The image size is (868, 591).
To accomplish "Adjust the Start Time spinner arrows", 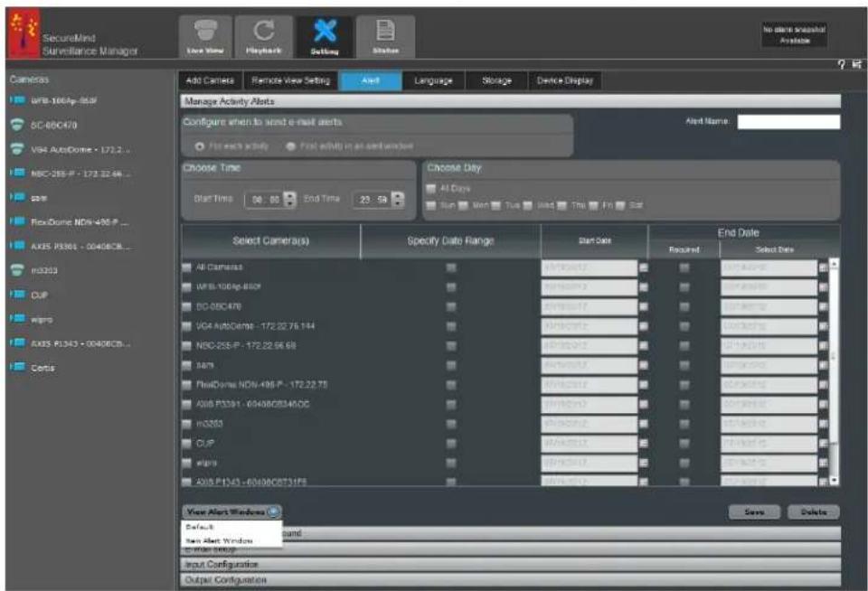I will point(289,199).
